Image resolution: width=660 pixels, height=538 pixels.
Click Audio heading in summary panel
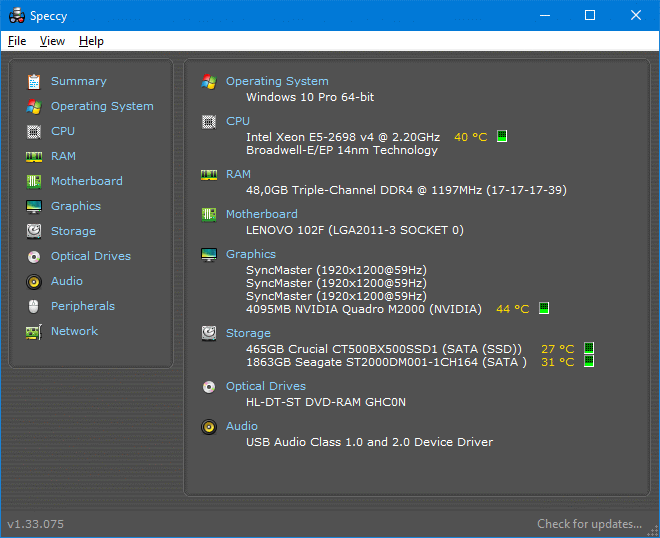(242, 426)
